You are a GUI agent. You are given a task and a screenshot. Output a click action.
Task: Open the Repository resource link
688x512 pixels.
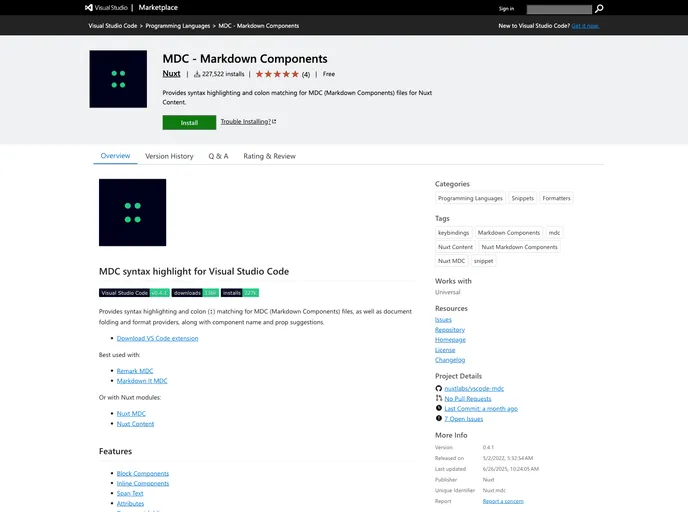point(450,329)
